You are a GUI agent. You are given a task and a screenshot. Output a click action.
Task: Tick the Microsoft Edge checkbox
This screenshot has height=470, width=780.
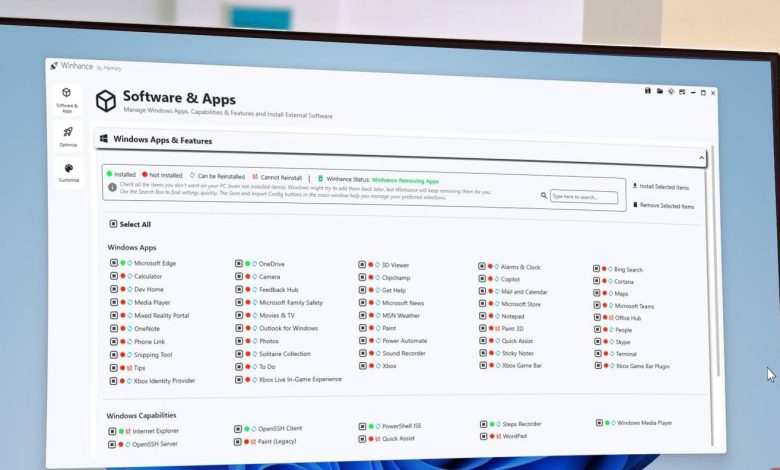coord(114,263)
